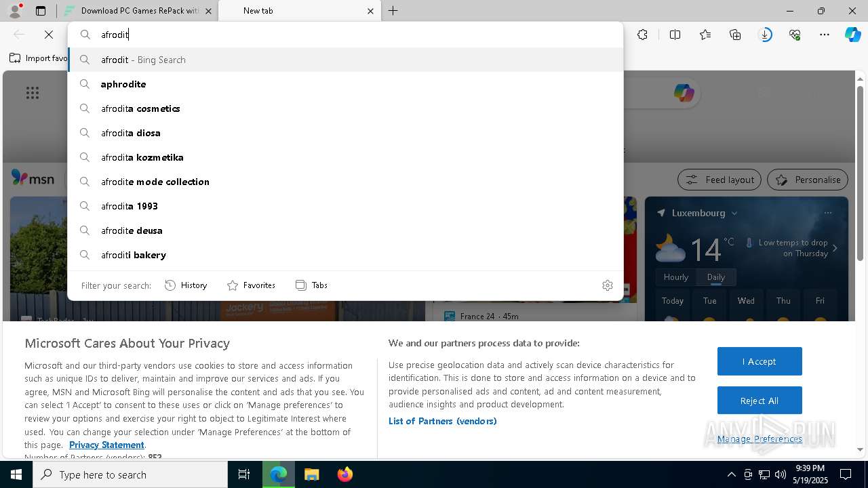Toggle Split screen icon
Image resolution: width=868 pixels, height=488 pixels.
[x=675, y=35]
